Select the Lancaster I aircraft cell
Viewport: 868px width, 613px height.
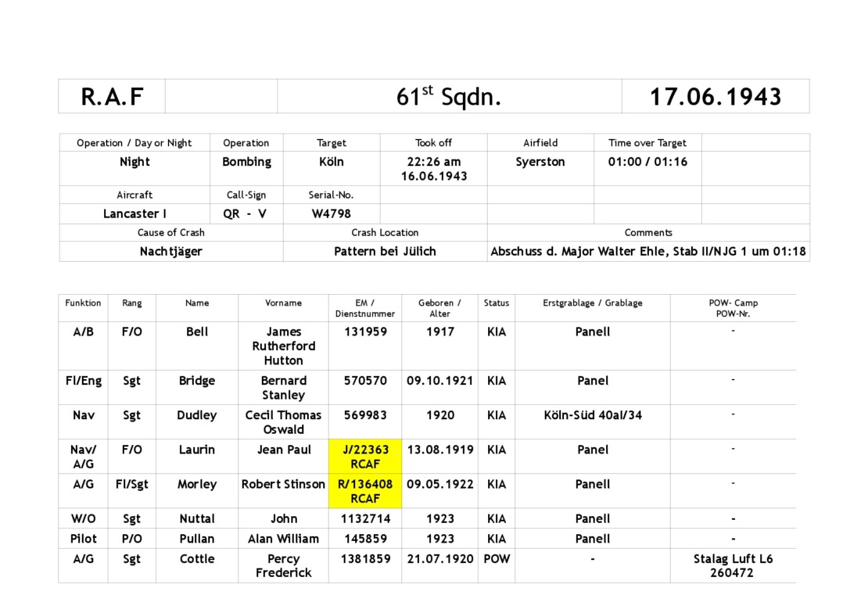pos(135,213)
